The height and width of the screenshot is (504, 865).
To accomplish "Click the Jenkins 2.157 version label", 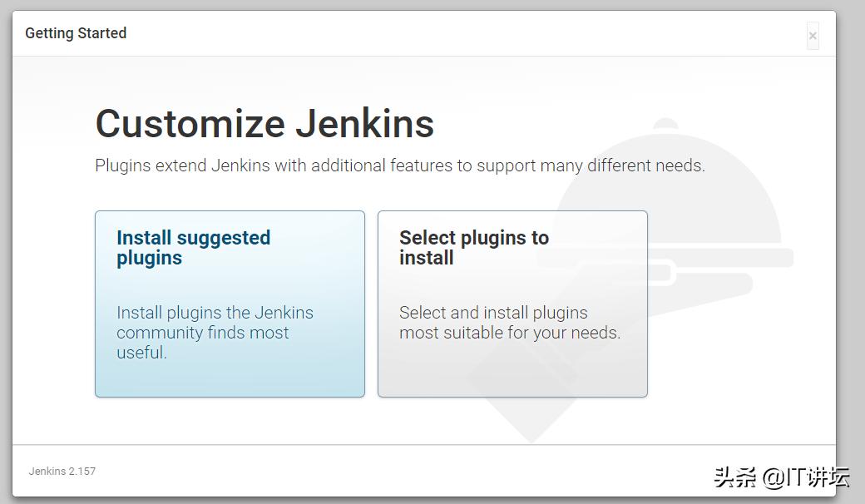I will click(62, 471).
